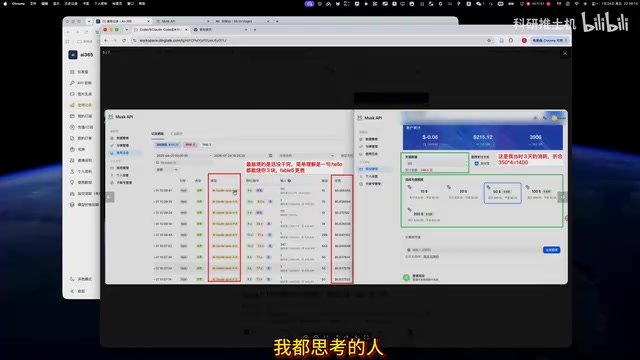Screen dimensions: 640x360
Task: Go to next image in viewer
Action: (563, 197)
